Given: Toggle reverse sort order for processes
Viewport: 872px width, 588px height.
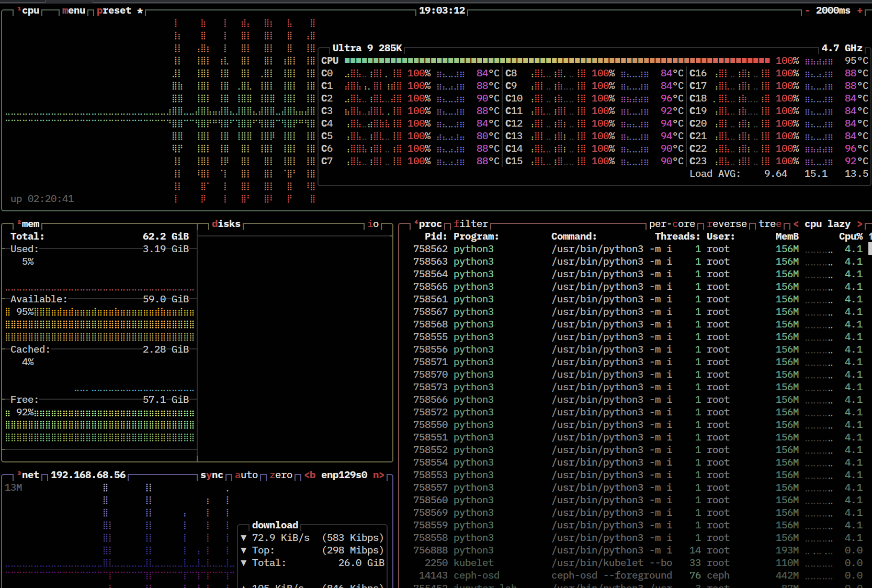Looking at the screenshot, I should coord(727,224).
